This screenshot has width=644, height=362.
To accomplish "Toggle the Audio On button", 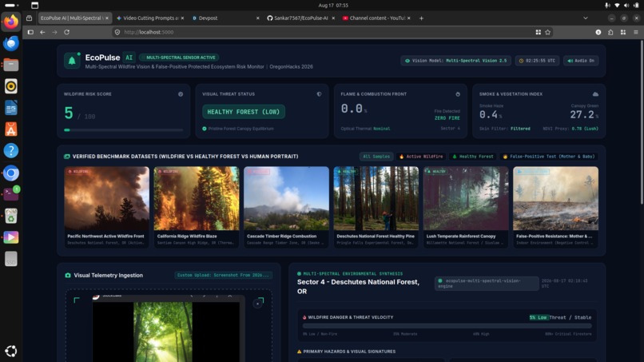I will (581, 61).
